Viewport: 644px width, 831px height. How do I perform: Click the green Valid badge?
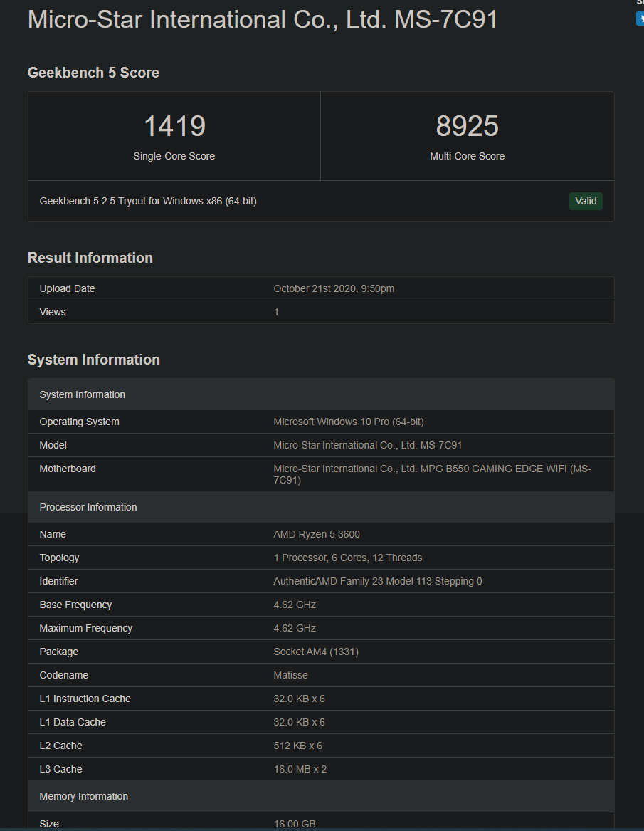pos(586,201)
